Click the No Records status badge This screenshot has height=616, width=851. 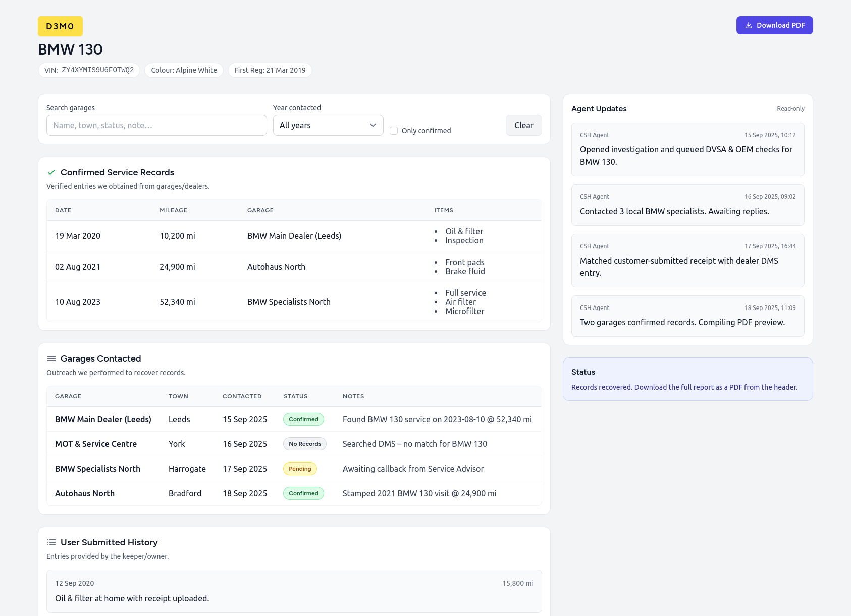pos(305,444)
